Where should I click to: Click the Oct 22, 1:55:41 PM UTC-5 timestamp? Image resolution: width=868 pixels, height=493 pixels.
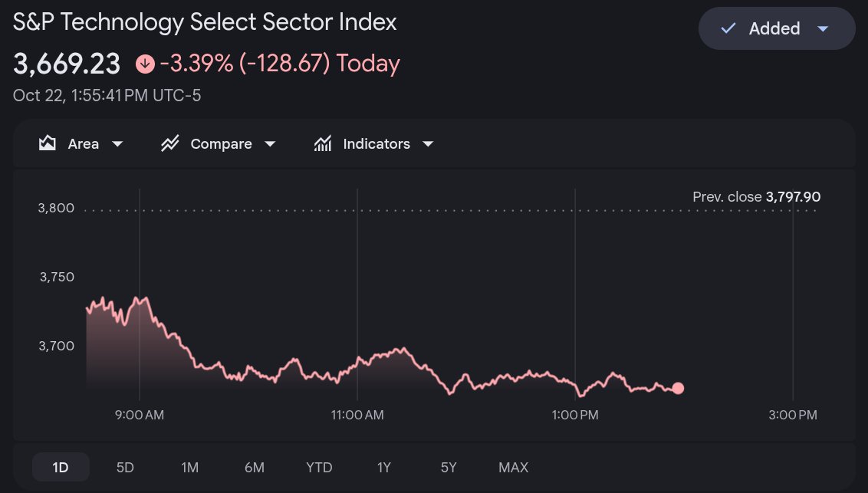click(x=107, y=95)
